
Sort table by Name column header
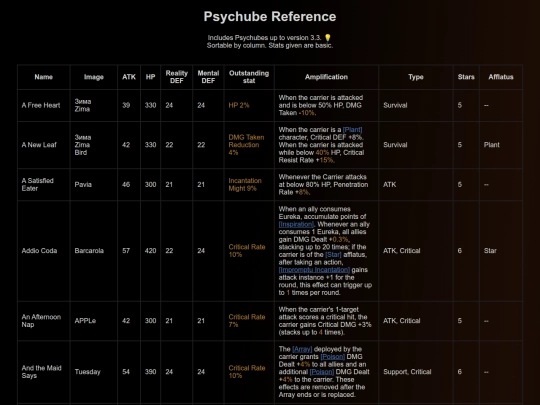[x=44, y=77]
